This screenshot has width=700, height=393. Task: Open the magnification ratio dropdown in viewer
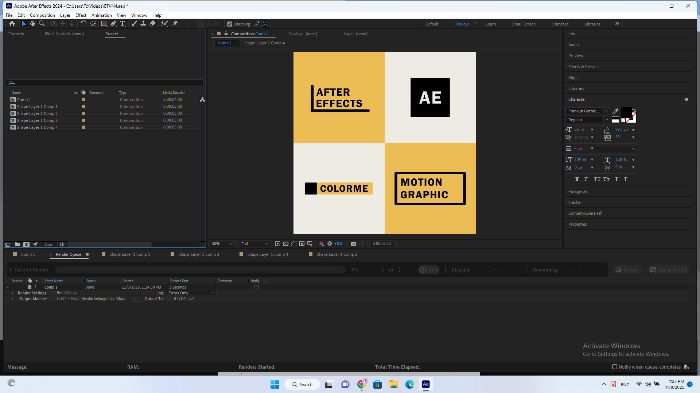click(222, 244)
